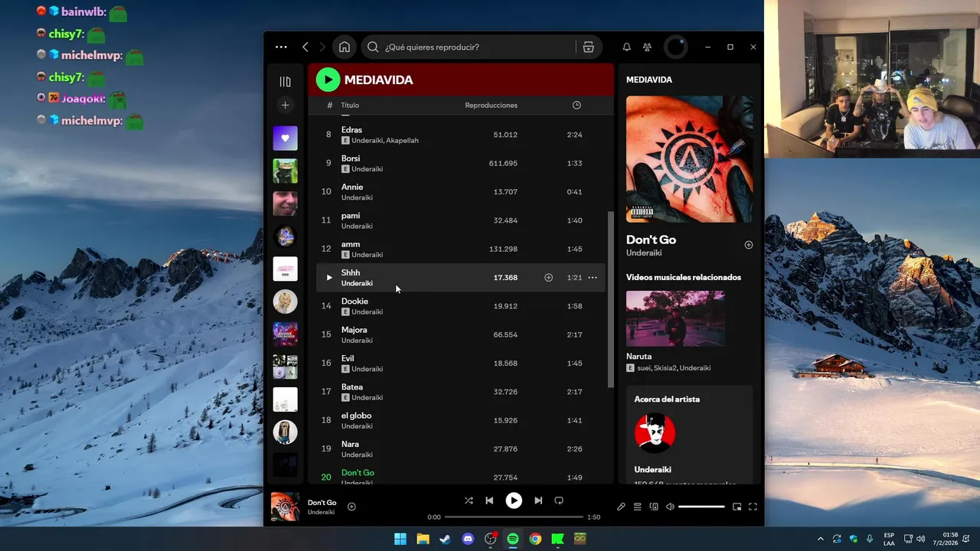Open the profile avatar menu
This screenshot has height=551, width=980.
tap(676, 47)
